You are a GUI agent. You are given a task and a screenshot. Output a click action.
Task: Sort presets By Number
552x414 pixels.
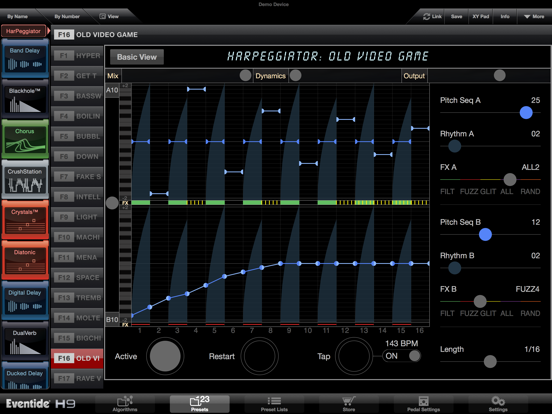(x=67, y=17)
